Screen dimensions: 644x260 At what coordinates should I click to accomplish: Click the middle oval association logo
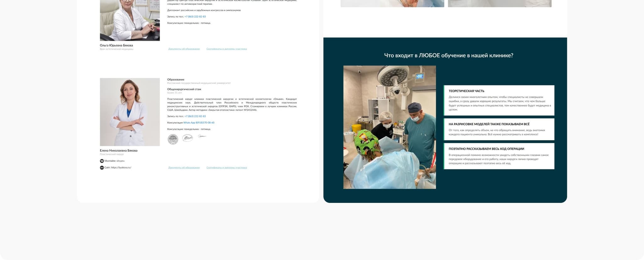pos(188,138)
